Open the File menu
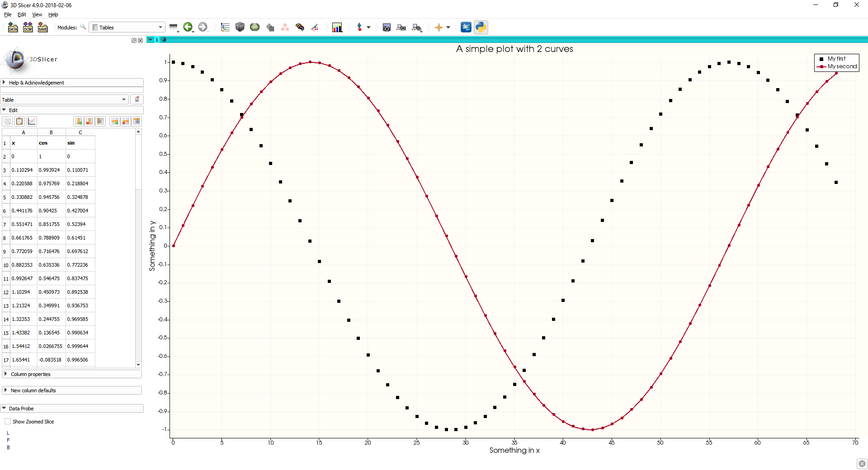This screenshot has height=470, width=868. pos(8,14)
